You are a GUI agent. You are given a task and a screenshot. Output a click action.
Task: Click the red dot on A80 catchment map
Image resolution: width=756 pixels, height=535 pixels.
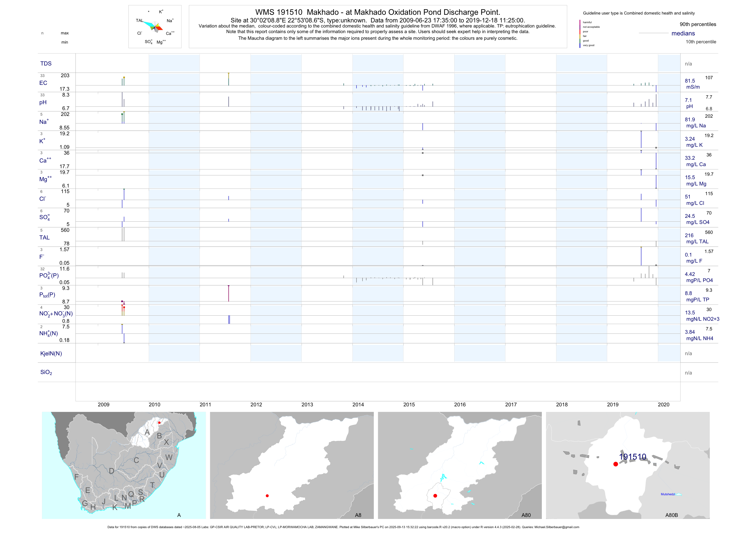pos(435,496)
